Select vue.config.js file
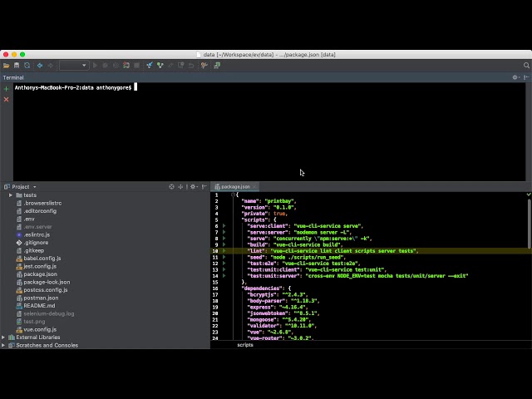Screen dimensions: 532x399 [x=40, y=329]
